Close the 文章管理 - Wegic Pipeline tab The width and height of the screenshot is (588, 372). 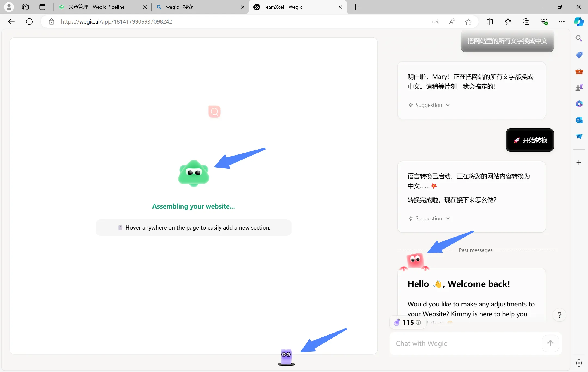[x=145, y=7]
